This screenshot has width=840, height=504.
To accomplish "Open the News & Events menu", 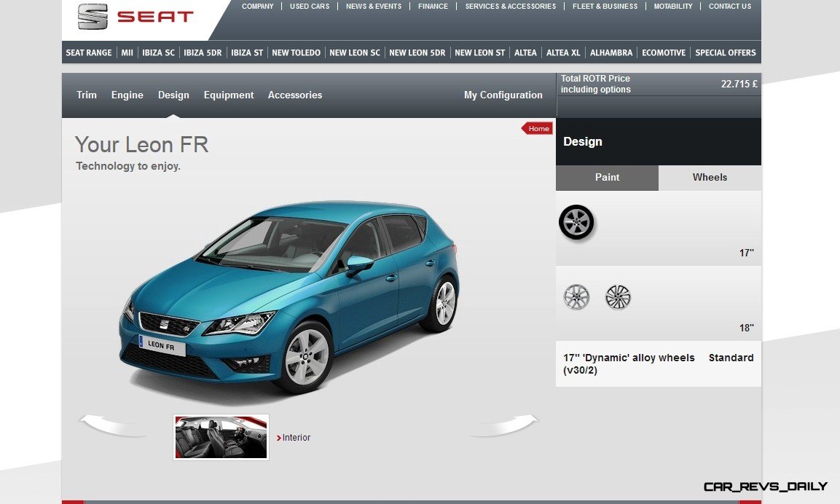I will [x=374, y=7].
